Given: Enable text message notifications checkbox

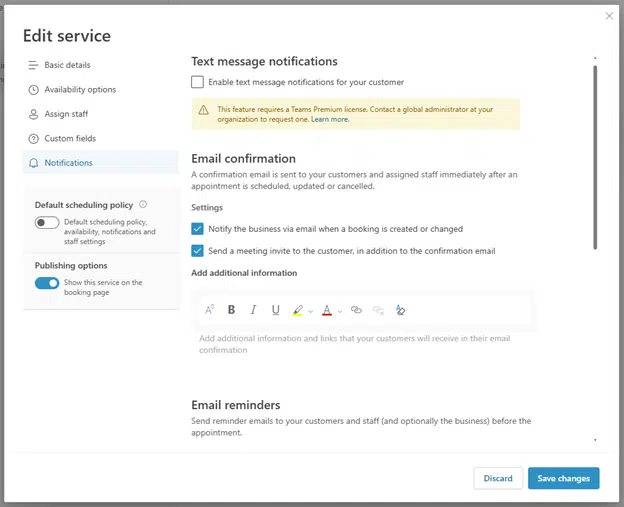Looking at the screenshot, I should [x=197, y=82].
